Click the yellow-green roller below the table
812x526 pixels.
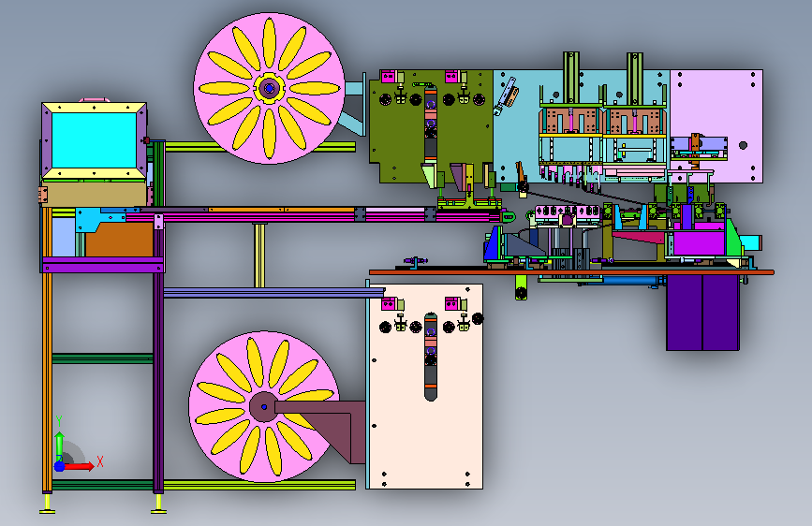click(521, 287)
